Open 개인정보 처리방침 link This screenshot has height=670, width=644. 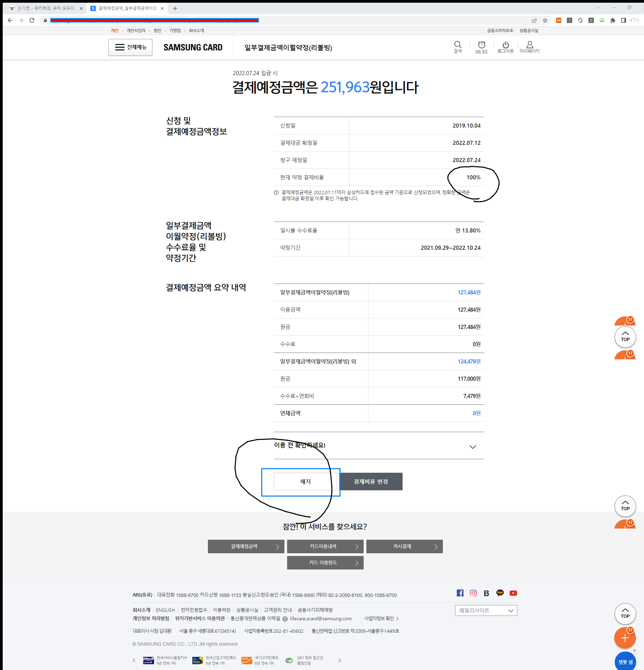coord(151,618)
